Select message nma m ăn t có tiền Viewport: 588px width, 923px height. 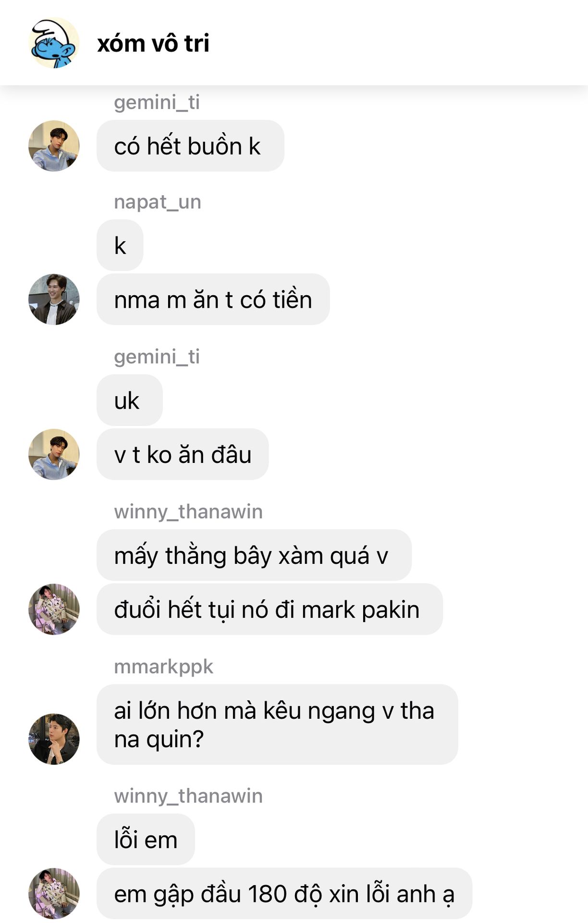(213, 299)
